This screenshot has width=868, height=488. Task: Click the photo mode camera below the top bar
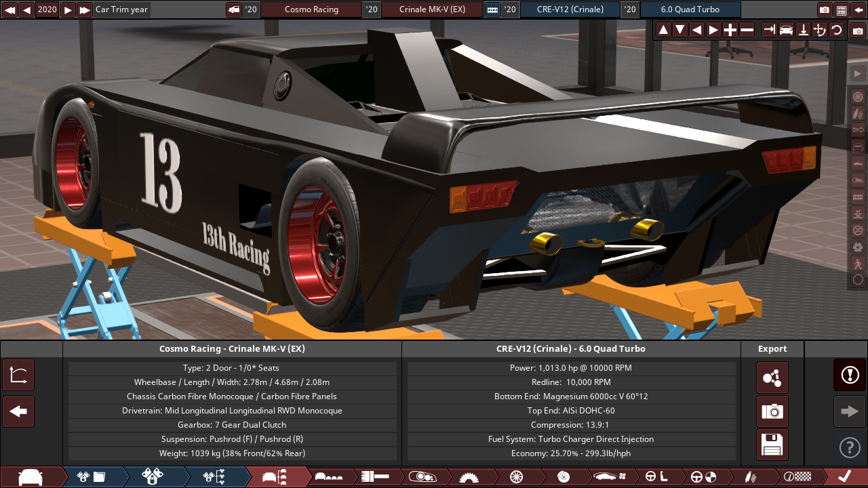point(858,30)
